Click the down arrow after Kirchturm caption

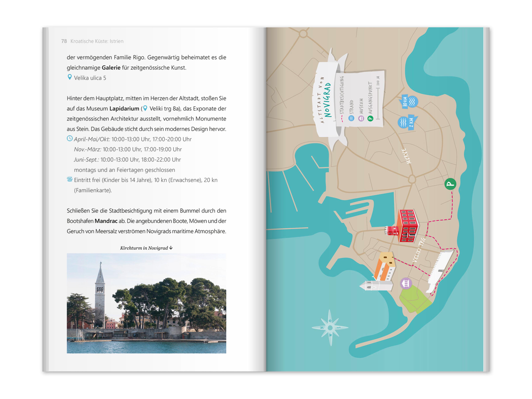click(x=171, y=248)
